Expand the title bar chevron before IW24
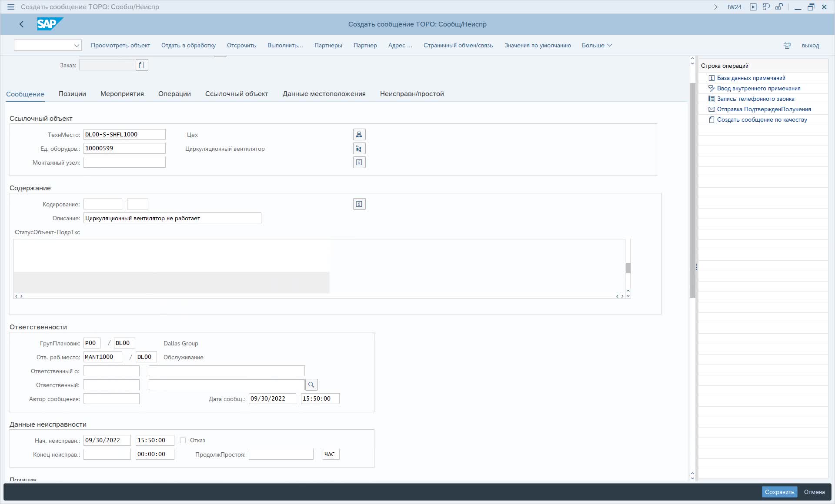The image size is (835, 504). (716, 7)
